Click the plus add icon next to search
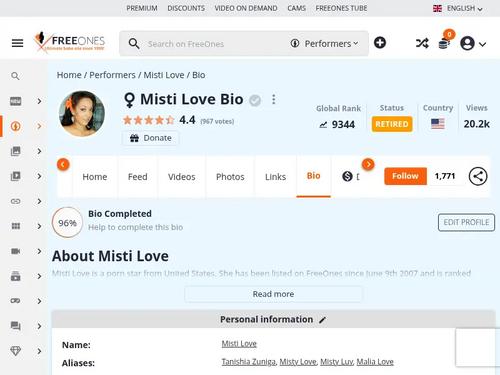500x375 pixels. click(380, 43)
